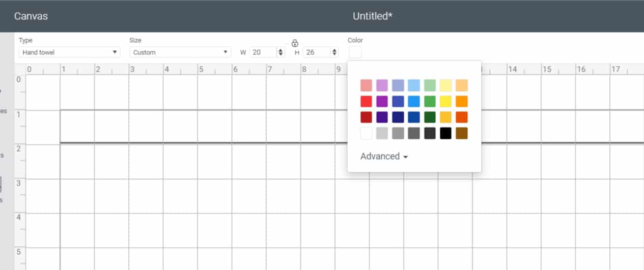Click the Canvas title in header

coord(31,16)
